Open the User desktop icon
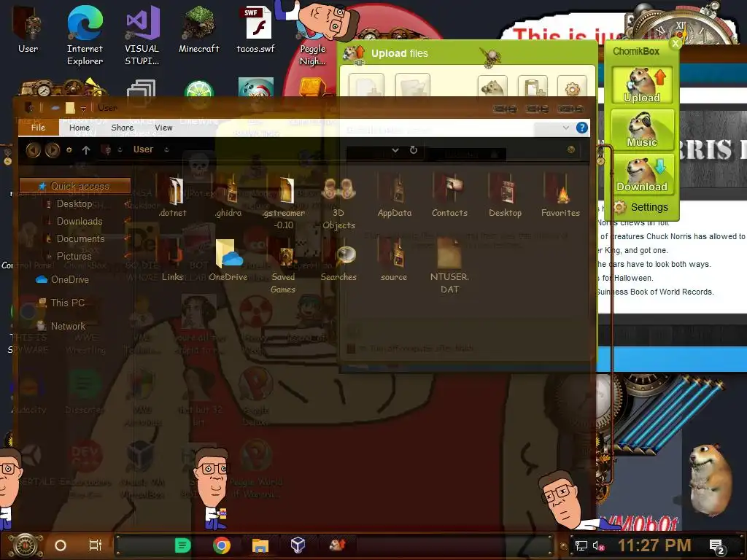 (x=28, y=31)
